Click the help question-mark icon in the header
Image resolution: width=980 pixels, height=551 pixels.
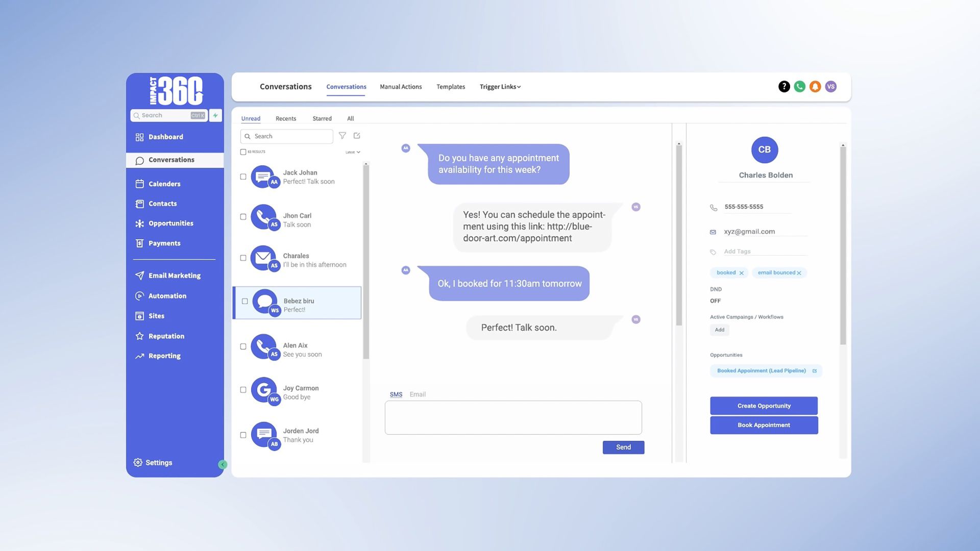(783, 86)
